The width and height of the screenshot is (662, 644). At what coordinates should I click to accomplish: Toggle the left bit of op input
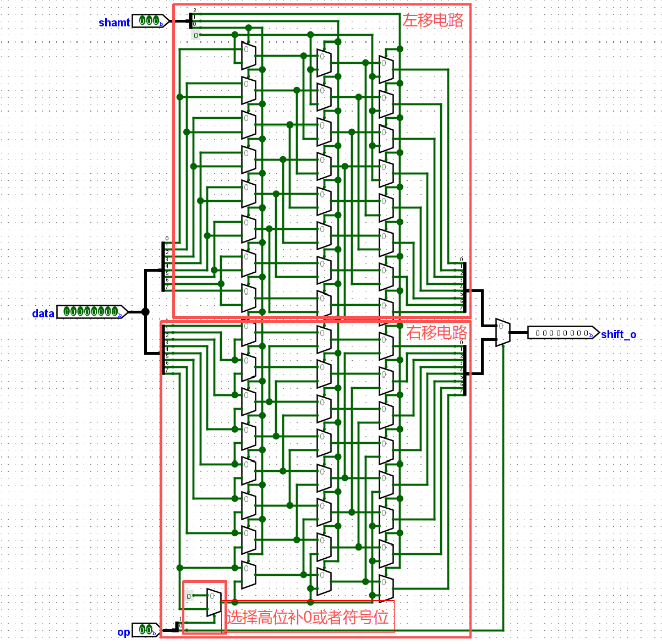tap(143, 630)
